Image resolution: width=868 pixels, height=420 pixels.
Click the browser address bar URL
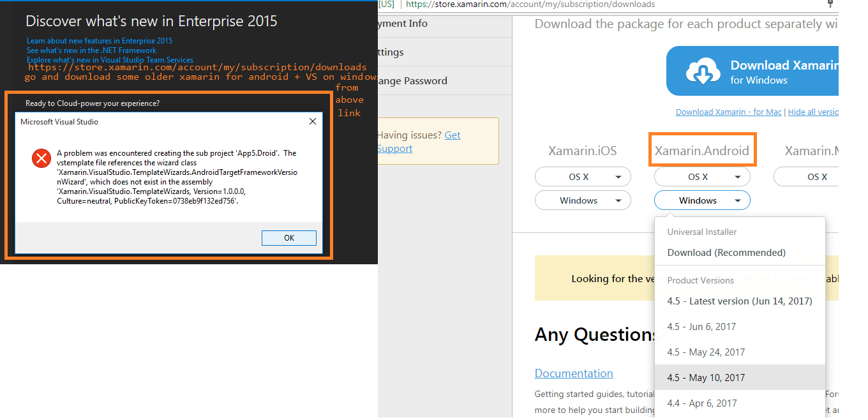coord(530,4)
